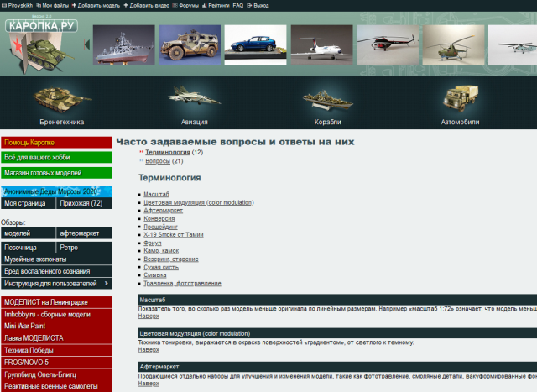Jump to the Терминология (12) section link
This screenshot has width=537, height=392.
[x=168, y=152]
